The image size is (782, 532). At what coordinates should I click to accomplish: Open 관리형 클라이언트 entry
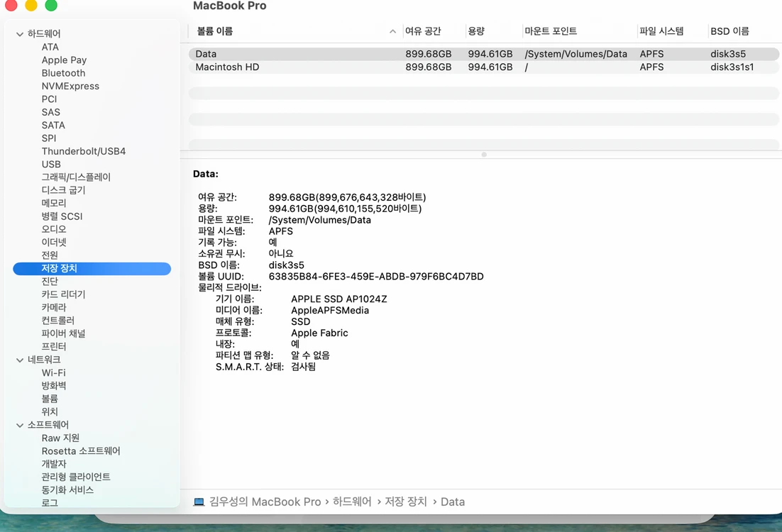point(76,477)
